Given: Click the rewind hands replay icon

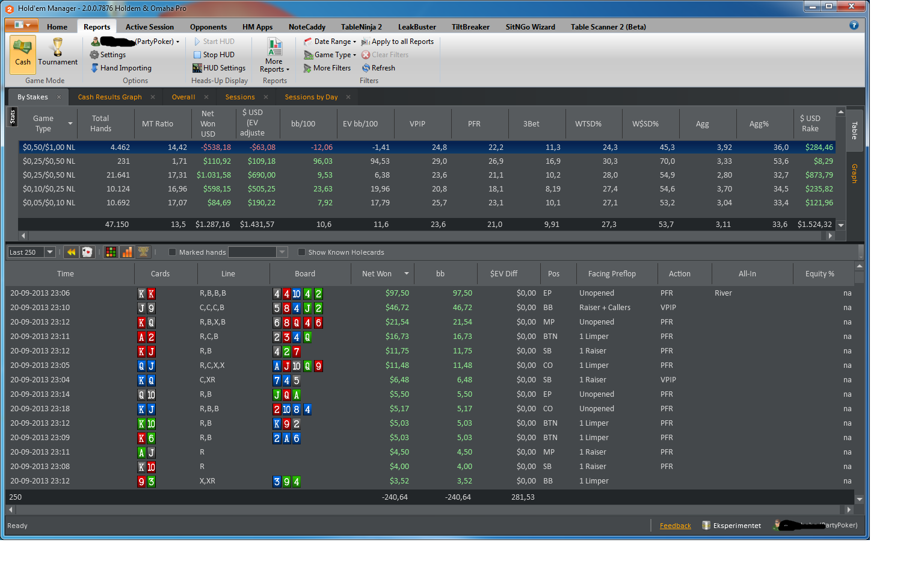Looking at the screenshot, I should click(x=72, y=252).
